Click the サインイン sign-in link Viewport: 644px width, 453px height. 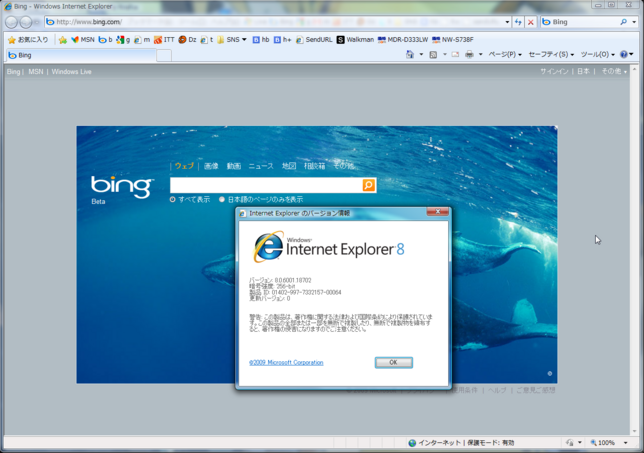click(554, 71)
